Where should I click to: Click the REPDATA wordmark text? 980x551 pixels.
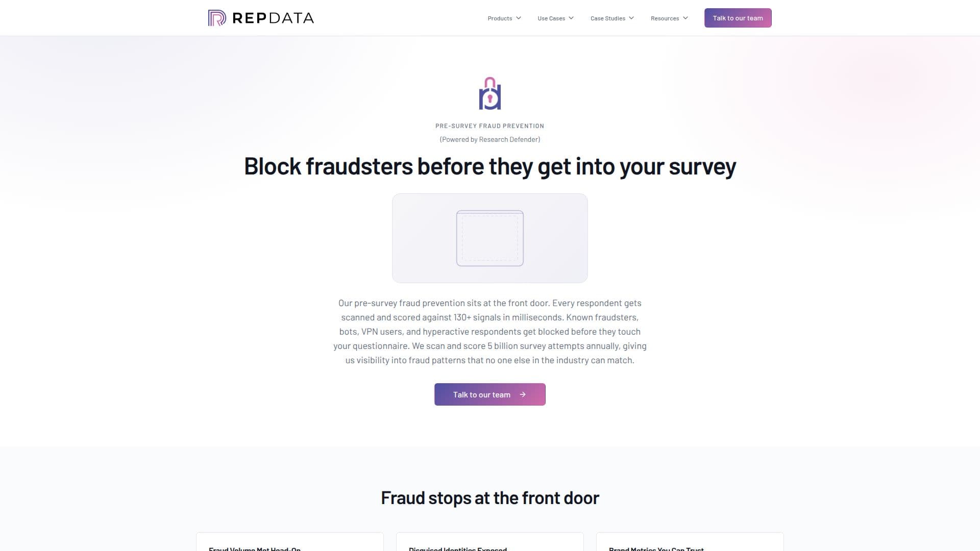pyautogui.click(x=273, y=18)
